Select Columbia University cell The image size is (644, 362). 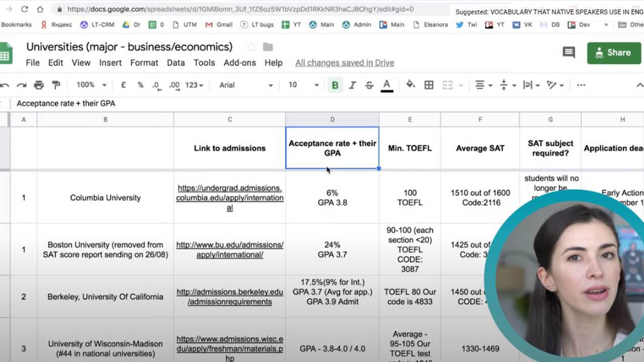[105, 198]
